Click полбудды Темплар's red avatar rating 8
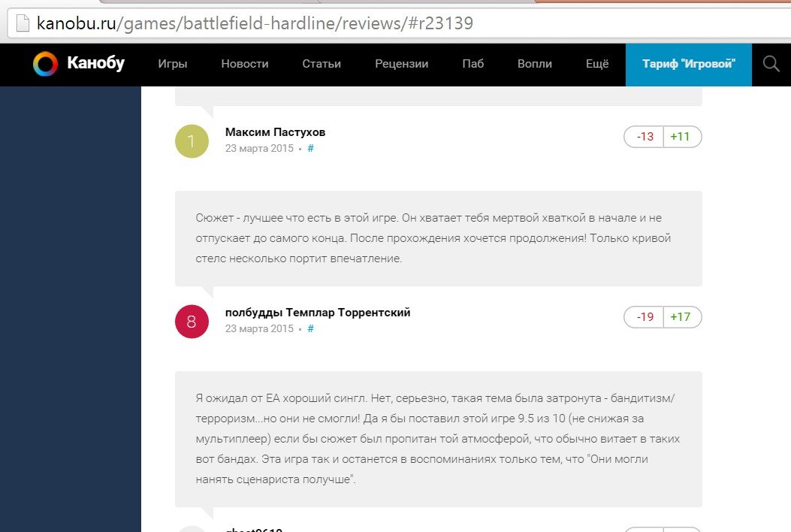Screen dimensions: 791x532 (x=192, y=321)
